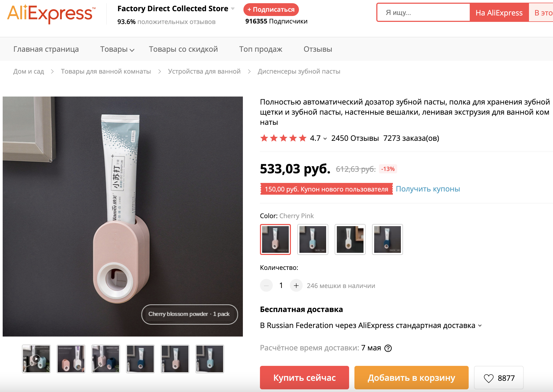Choose the light blue dispenser color option
553x392 pixels.
(313, 239)
